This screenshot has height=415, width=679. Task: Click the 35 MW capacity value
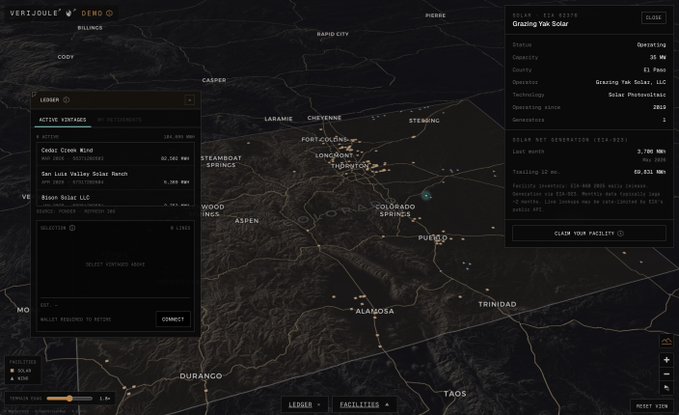[657, 57]
